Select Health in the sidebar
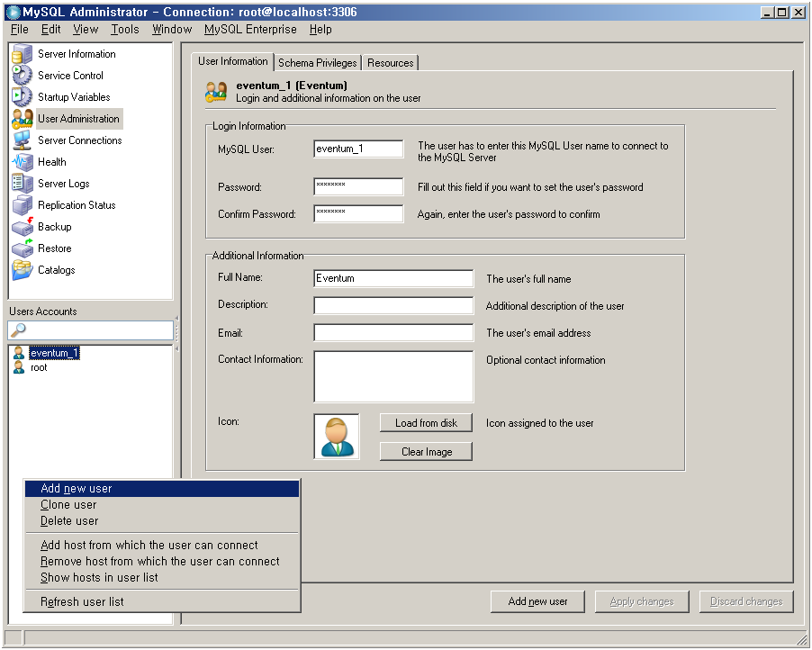This screenshot has width=812, height=650. click(52, 162)
